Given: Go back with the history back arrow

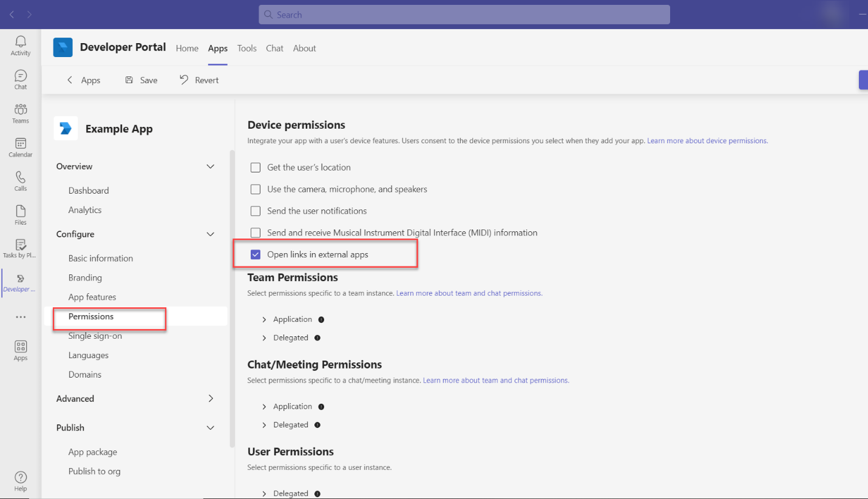Looking at the screenshot, I should click(x=12, y=15).
